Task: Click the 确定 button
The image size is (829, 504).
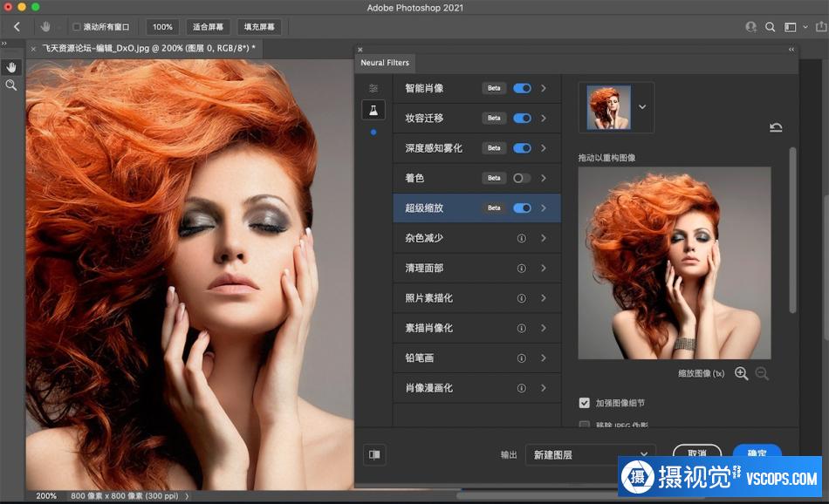Action: 757,452
